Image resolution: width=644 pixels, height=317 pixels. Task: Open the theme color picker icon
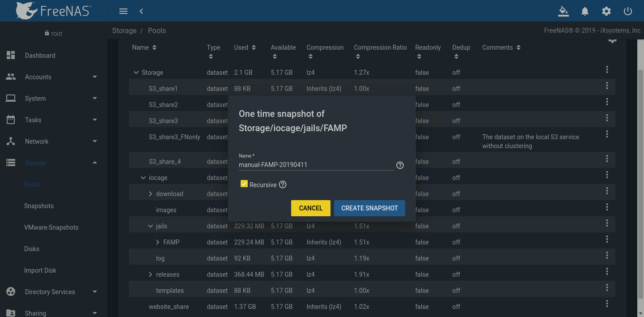pos(563,11)
